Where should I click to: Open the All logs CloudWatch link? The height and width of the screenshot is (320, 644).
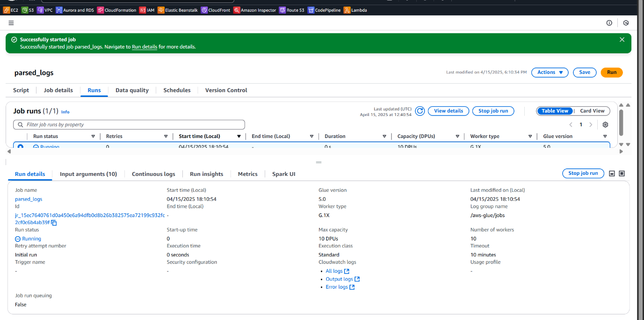(x=337, y=271)
